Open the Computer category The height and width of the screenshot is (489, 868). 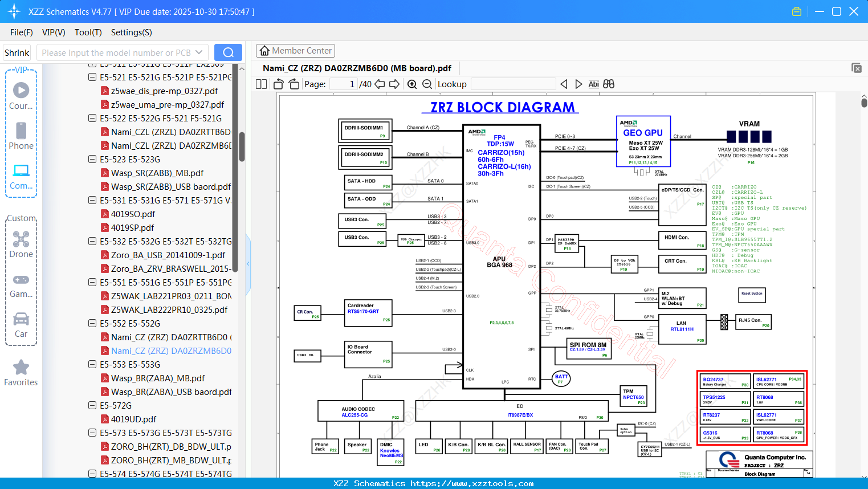click(21, 176)
